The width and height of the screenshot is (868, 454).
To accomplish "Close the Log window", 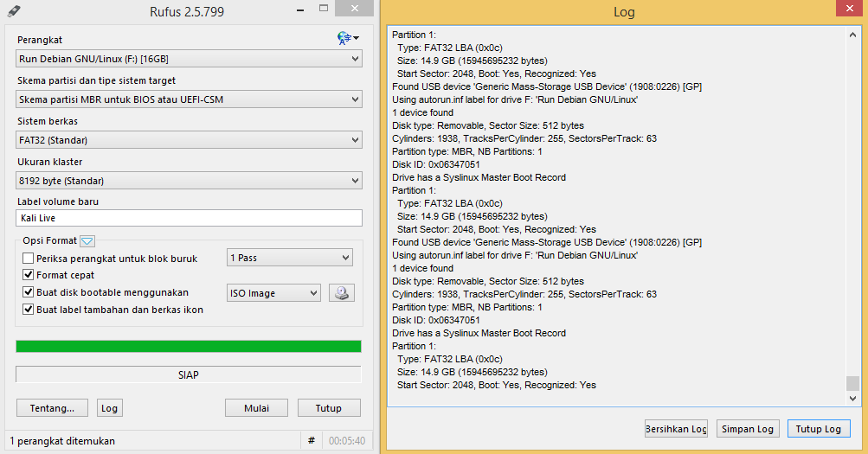I will tap(849, 8).
